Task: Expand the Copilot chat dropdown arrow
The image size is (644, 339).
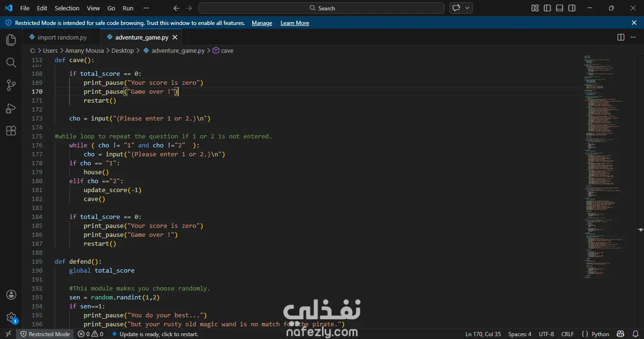Action: coord(467,8)
